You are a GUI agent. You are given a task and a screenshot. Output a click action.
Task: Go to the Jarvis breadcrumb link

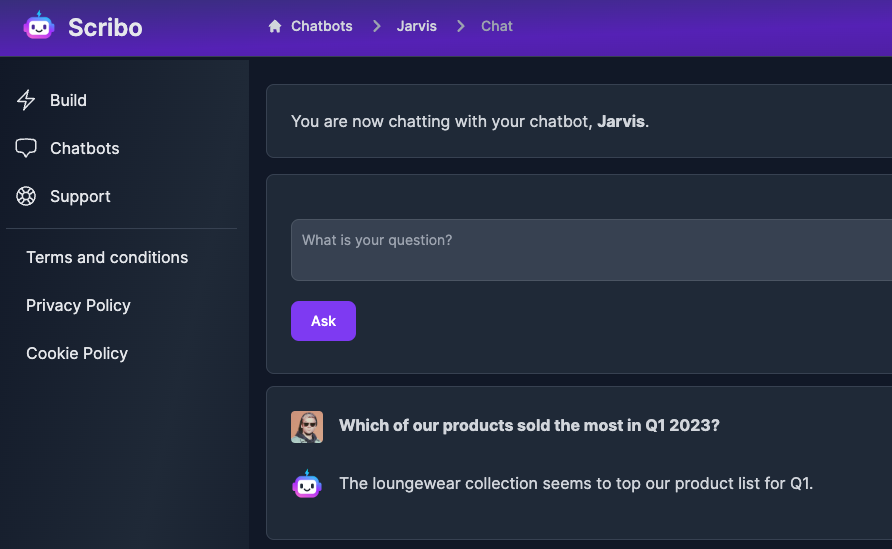click(416, 26)
